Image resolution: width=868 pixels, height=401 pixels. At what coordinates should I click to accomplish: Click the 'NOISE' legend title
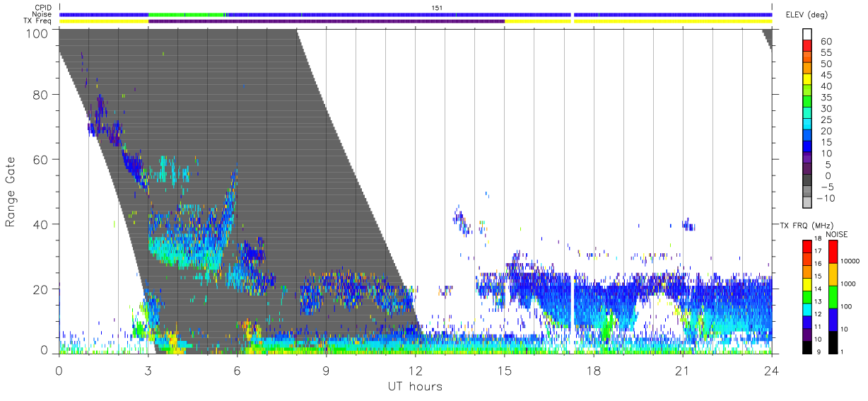click(837, 234)
